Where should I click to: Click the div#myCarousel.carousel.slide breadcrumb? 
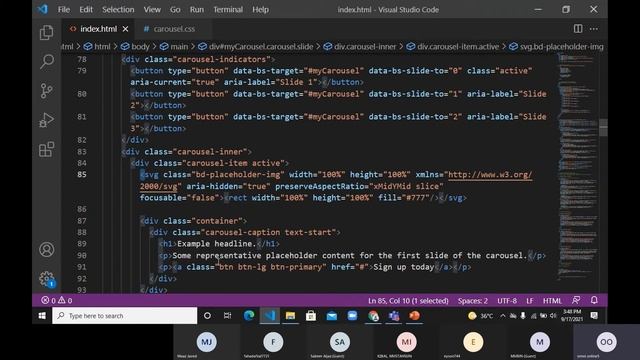tap(256, 47)
